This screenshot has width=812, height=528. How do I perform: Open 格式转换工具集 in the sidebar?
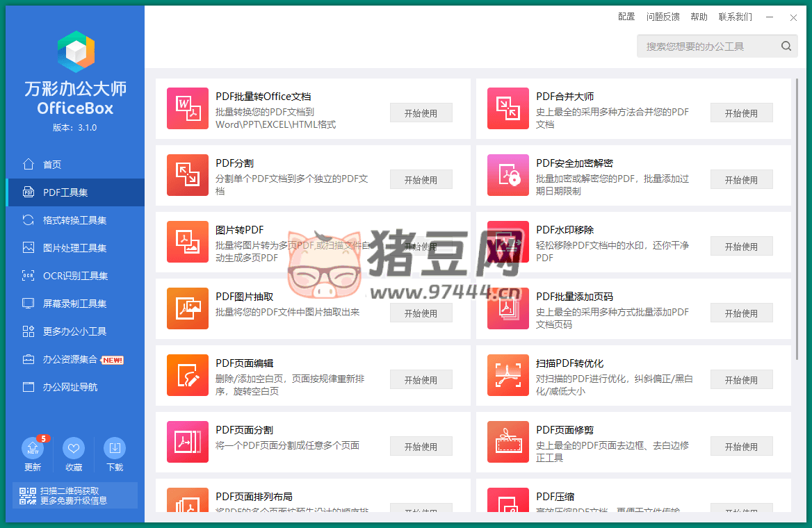[74, 220]
